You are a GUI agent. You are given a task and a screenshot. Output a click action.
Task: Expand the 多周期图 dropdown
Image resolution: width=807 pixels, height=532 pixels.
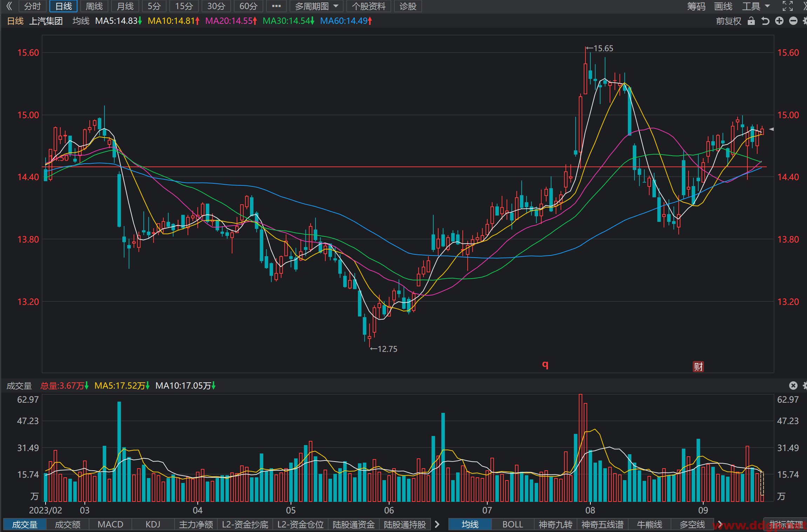tap(317, 6)
